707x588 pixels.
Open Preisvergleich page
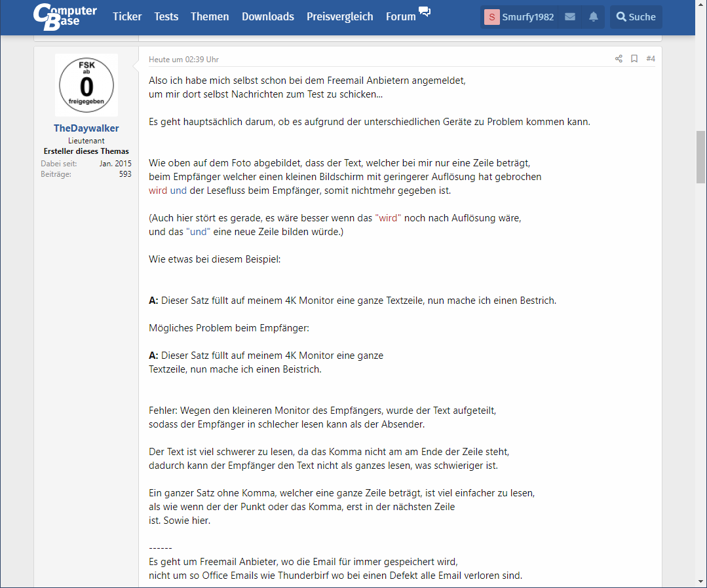(340, 16)
